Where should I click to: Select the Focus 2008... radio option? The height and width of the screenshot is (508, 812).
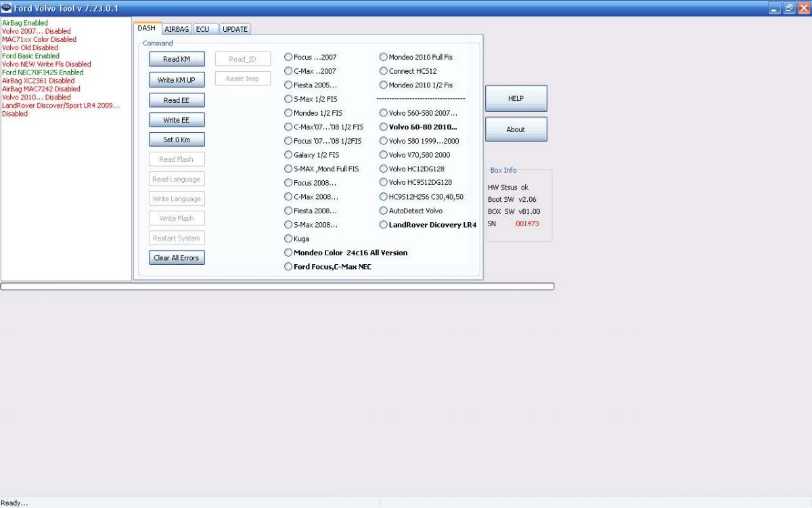[x=311, y=183]
